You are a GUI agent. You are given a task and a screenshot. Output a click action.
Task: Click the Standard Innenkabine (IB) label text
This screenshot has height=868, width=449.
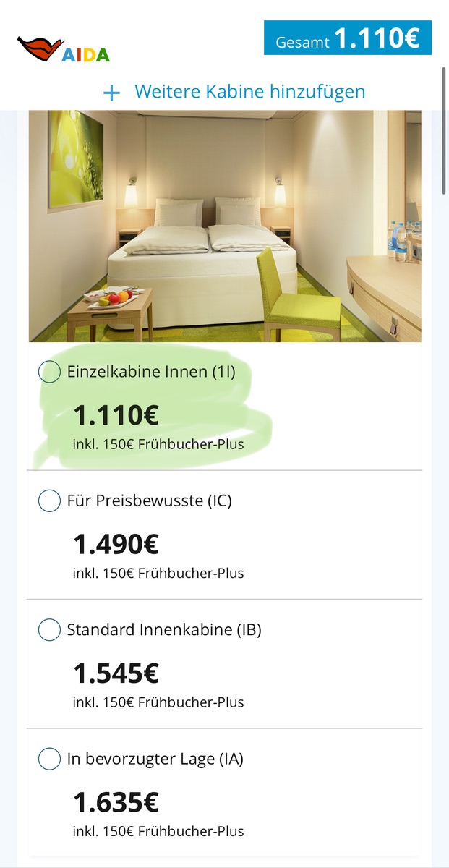tap(164, 630)
